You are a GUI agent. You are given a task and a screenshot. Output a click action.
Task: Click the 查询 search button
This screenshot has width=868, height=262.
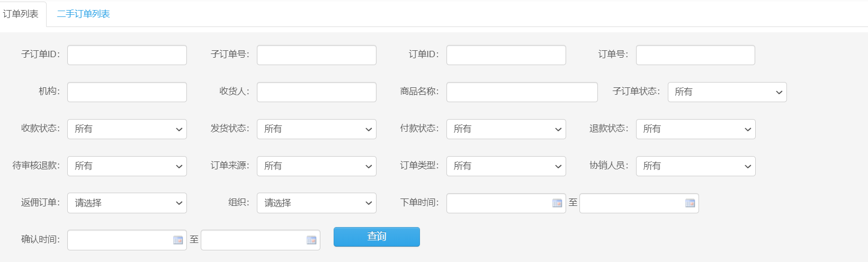377,237
